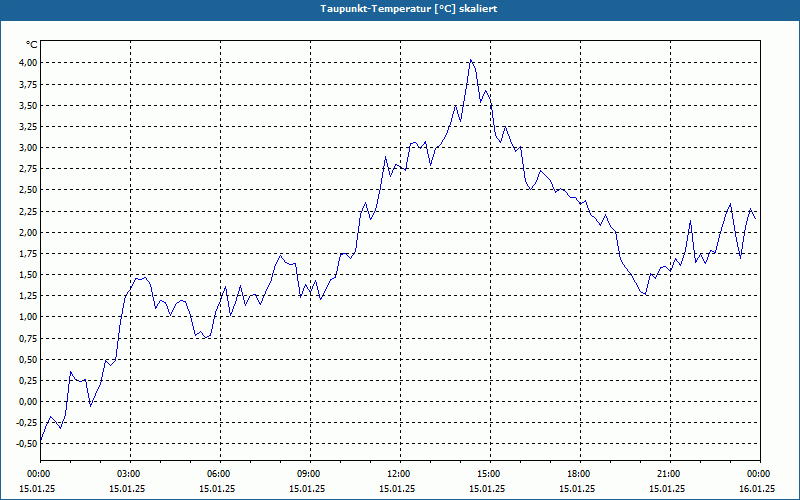Click the 03:00 time axis label
Image resolution: width=800 pixels, height=500 pixels.
click(x=131, y=474)
